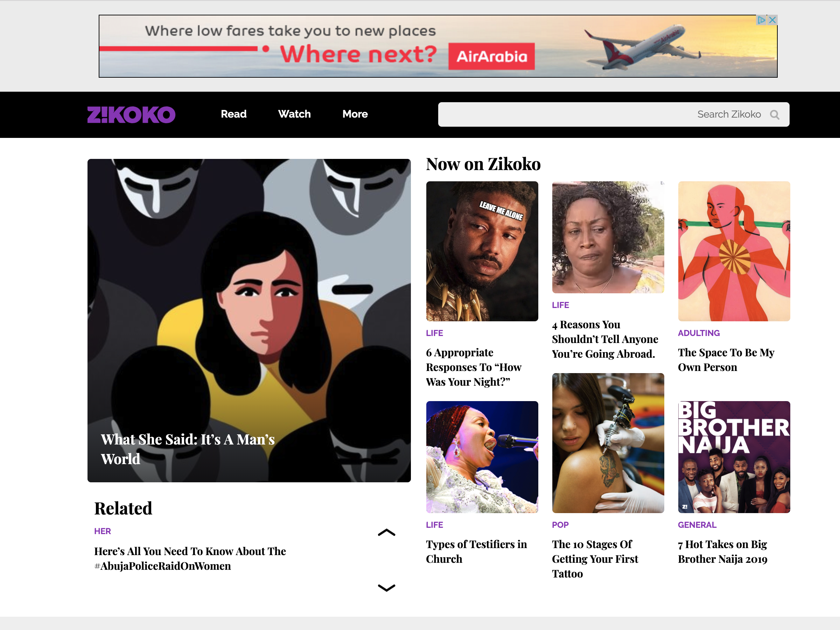Open the Read menu
840x630 pixels.
(x=233, y=114)
